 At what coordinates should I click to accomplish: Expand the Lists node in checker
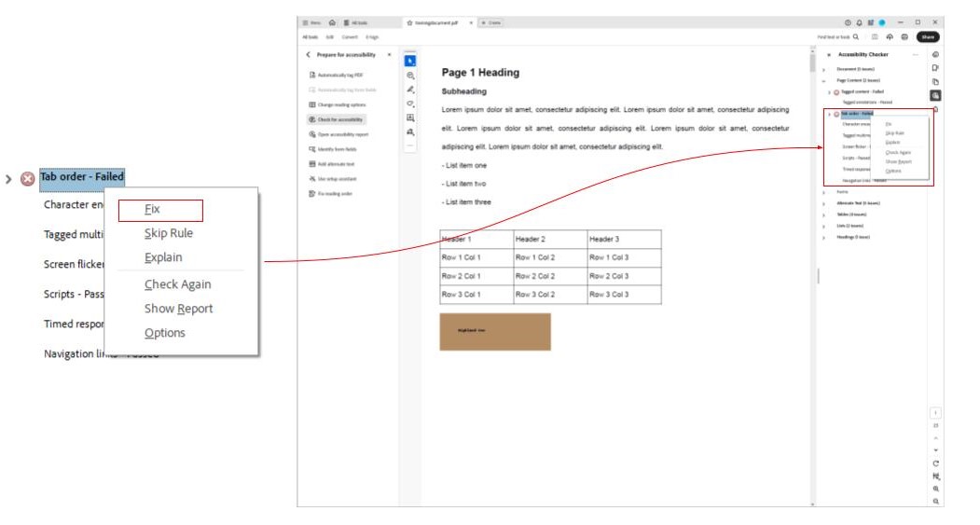(x=823, y=227)
